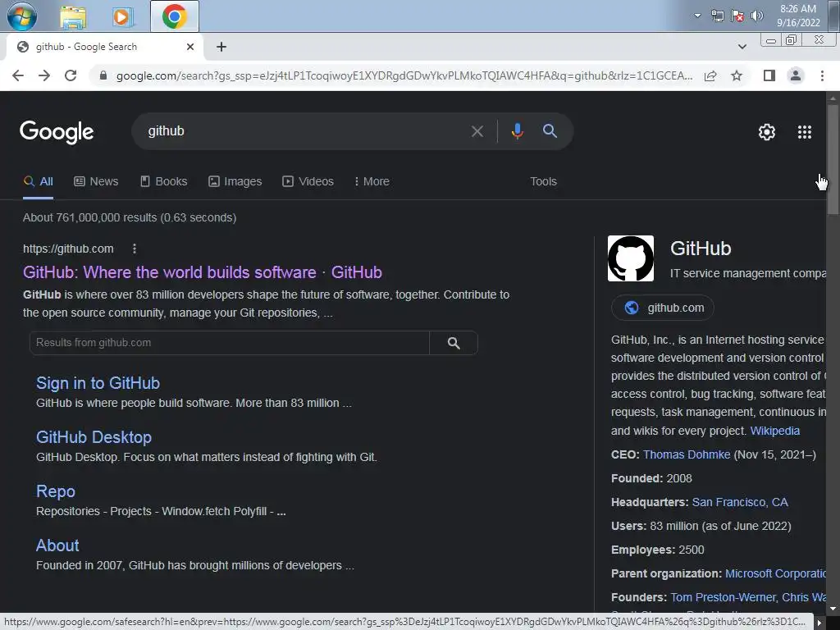Switch to the Books tab

(x=164, y=181)
